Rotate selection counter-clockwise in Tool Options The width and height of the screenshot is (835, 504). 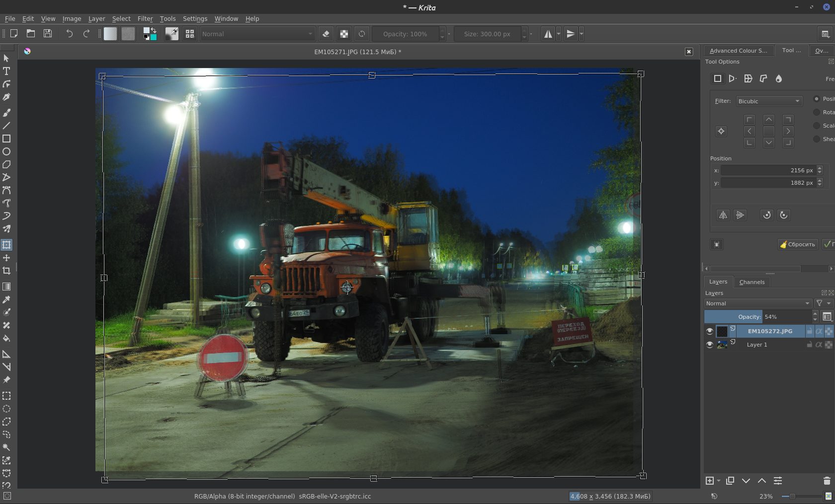pos(767,215)
